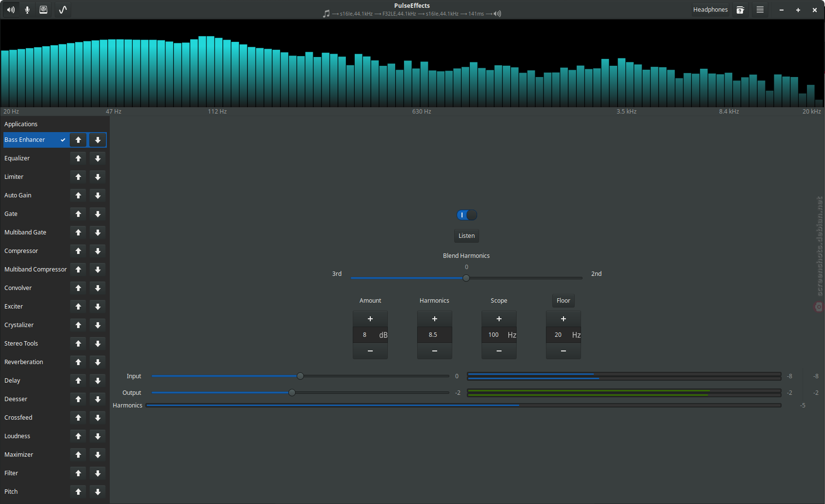Move Pitch down in plugin order
Screen dimensions: 825x504
coord(98,492)
